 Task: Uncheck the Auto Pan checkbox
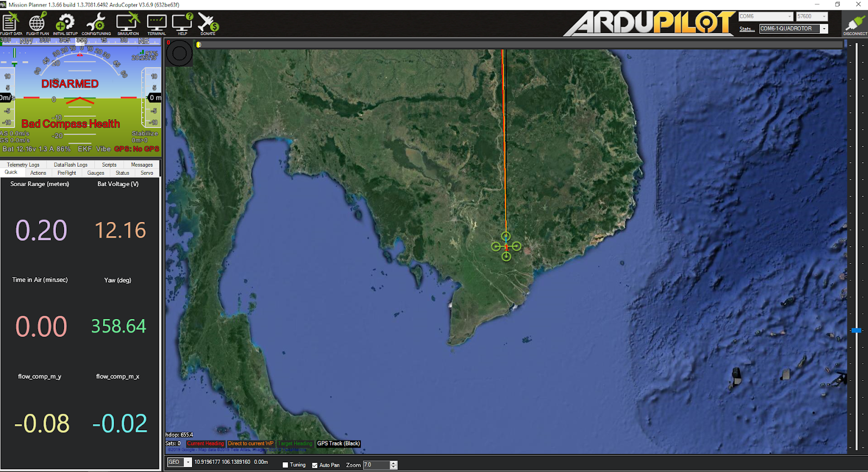click(x=315, y=465)
